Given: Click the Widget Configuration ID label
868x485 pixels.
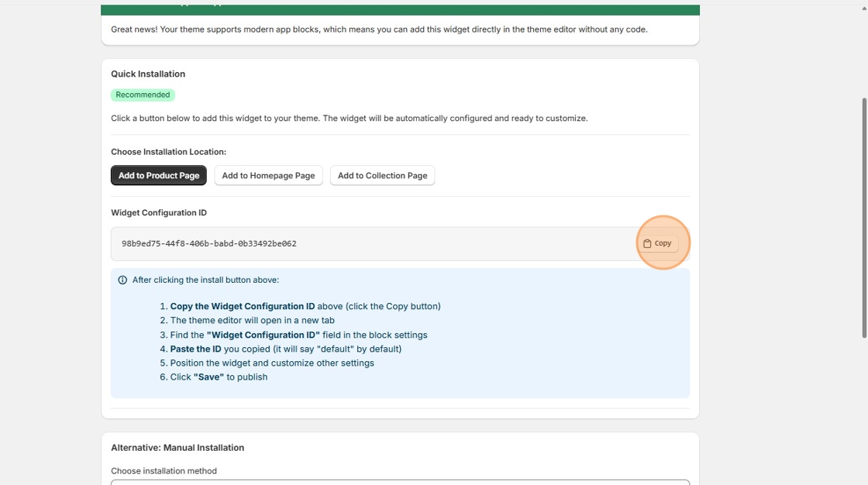Looking at the screenshot, I should (159, 212).
